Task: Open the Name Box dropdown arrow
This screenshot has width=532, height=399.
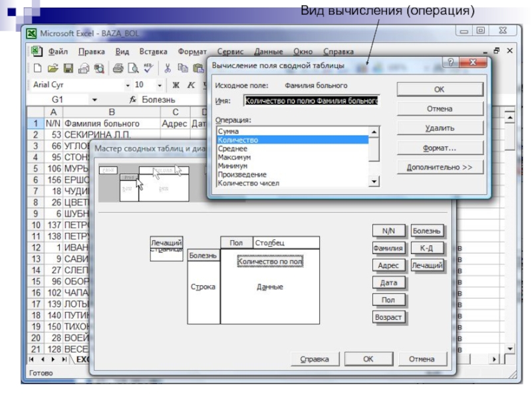Action: pyautogui.click(x=95, y=100)
